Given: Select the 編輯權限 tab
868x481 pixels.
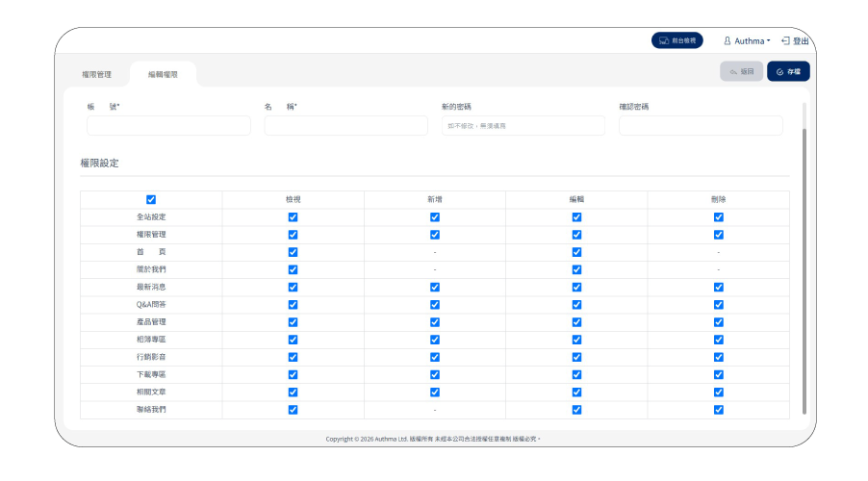Looking at the screenshot, I should (163, 74).
